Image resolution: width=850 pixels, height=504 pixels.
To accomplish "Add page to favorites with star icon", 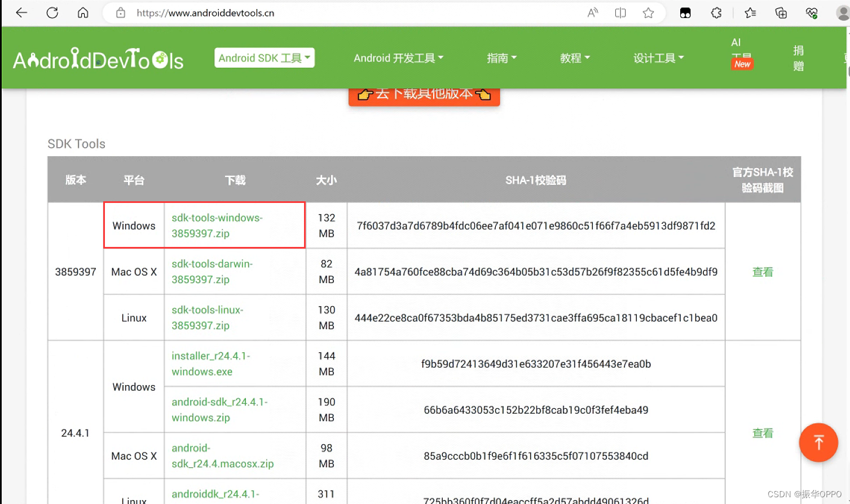I will pos(649,12).
